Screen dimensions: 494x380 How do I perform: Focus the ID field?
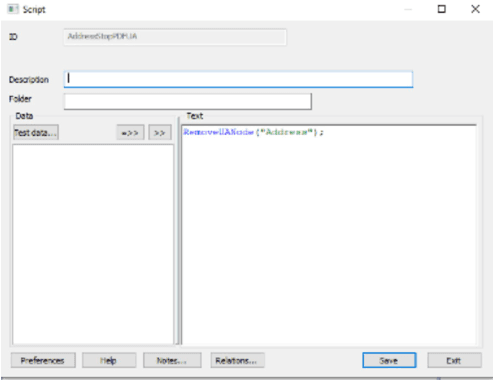click(x=175, y=37)
